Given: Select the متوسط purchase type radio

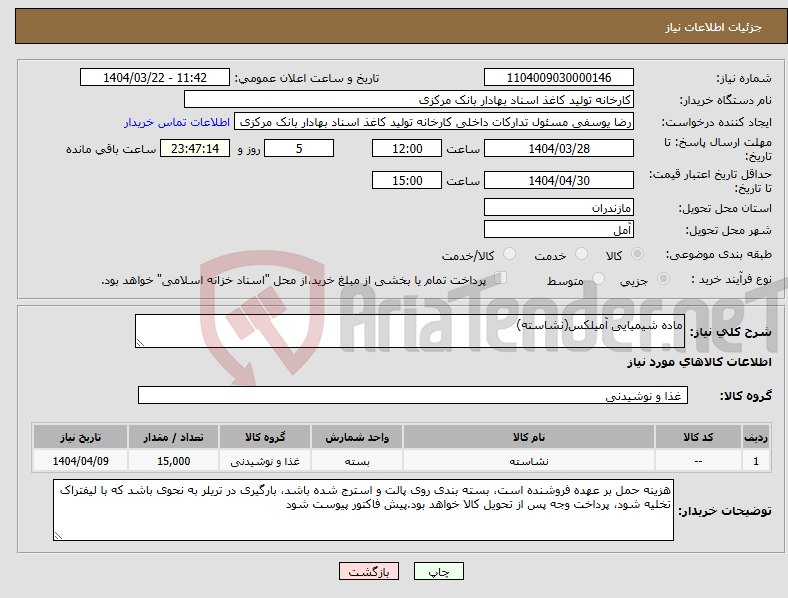Looking at the screenshot, I should tap(598, 279).
